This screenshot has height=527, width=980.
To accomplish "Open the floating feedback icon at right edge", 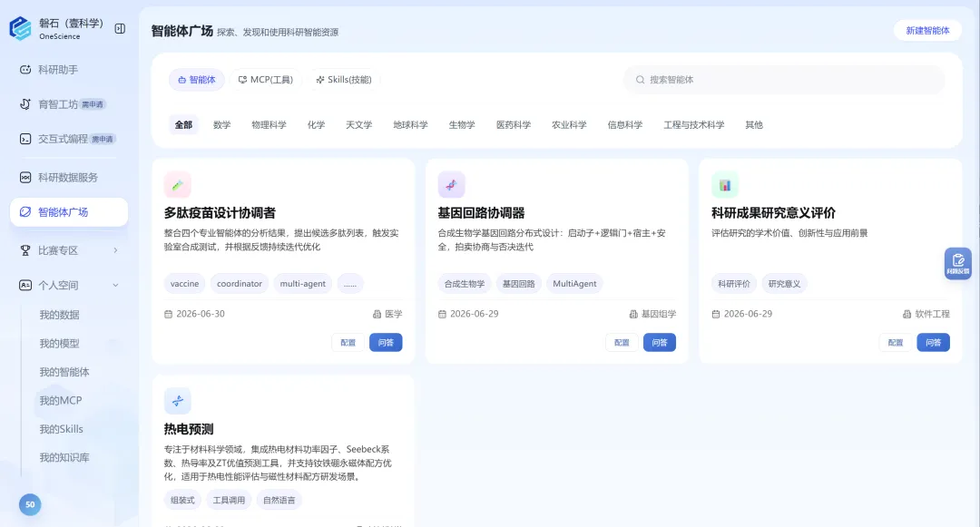I will tap(957, 263).
